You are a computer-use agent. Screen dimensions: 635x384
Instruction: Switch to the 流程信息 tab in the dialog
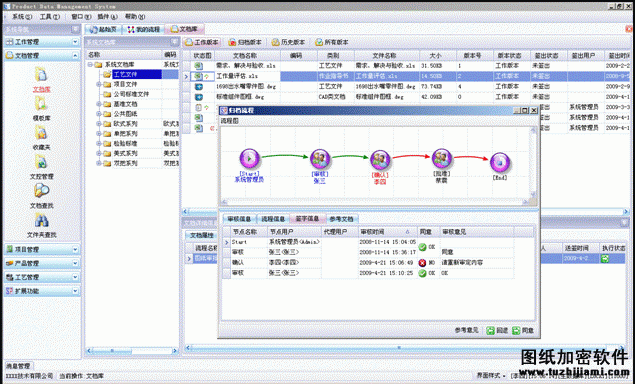[273, 219]
